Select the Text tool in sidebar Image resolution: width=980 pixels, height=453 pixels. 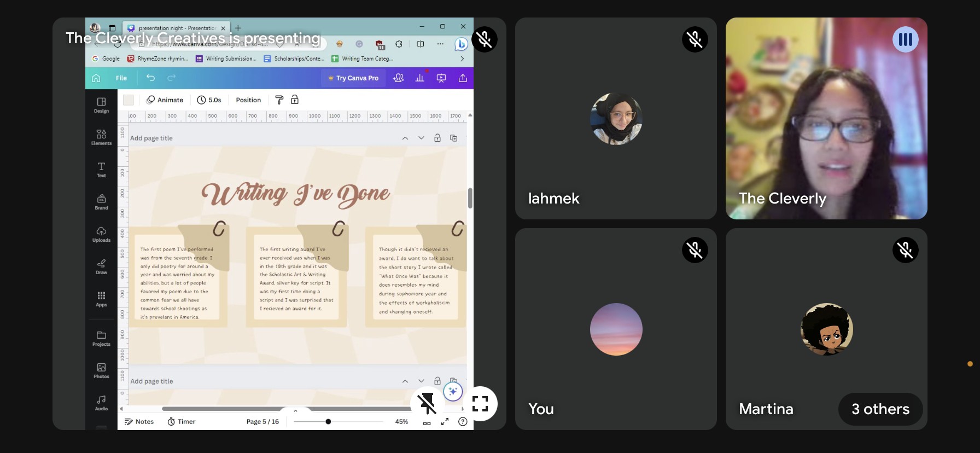101,169
